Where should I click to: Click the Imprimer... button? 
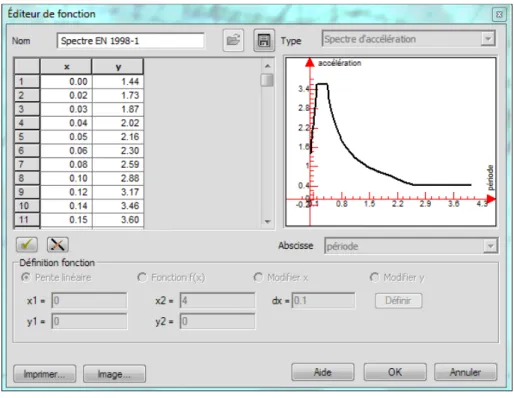tap(45, 374)
